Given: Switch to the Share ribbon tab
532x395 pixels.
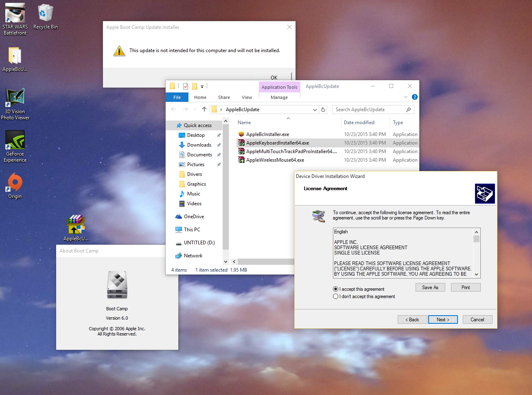Looking at the screenshot, I should click(x=224, y=97).
